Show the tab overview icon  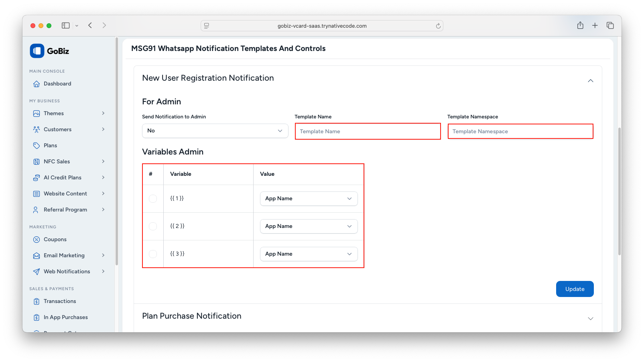610,25
